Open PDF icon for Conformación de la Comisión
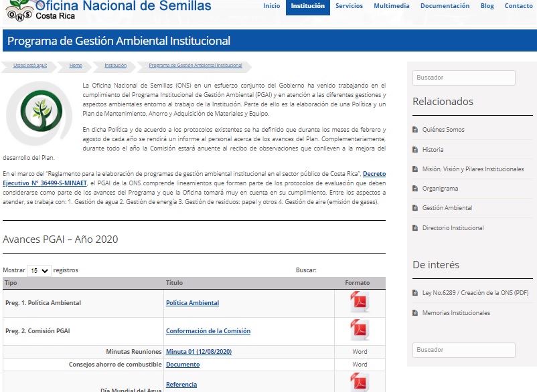This screenshot has width=537, height=392. [360, 330]
